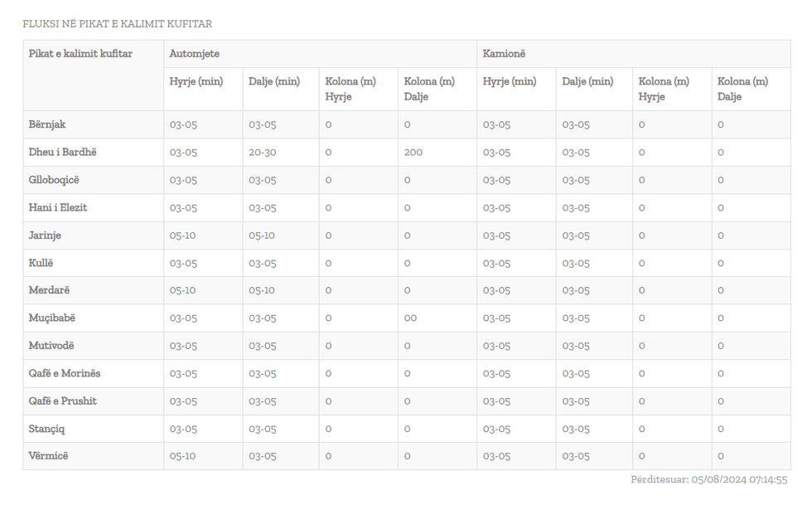Click the 20-30 exit time cell
Viewport: 812px width, 505px height.
263,153
